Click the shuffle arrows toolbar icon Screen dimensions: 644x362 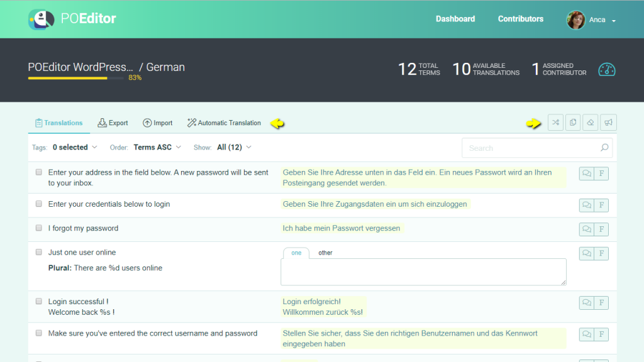tap(555, 123)
